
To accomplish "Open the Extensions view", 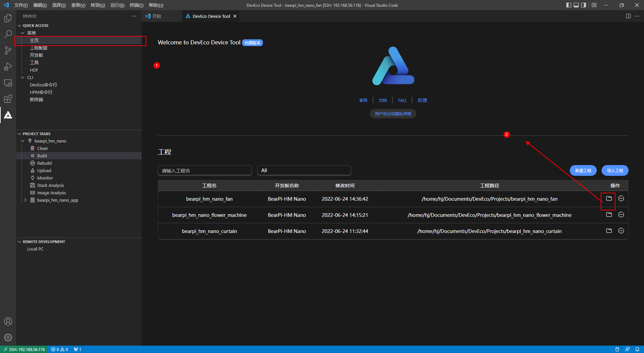I will coord(8,99).
